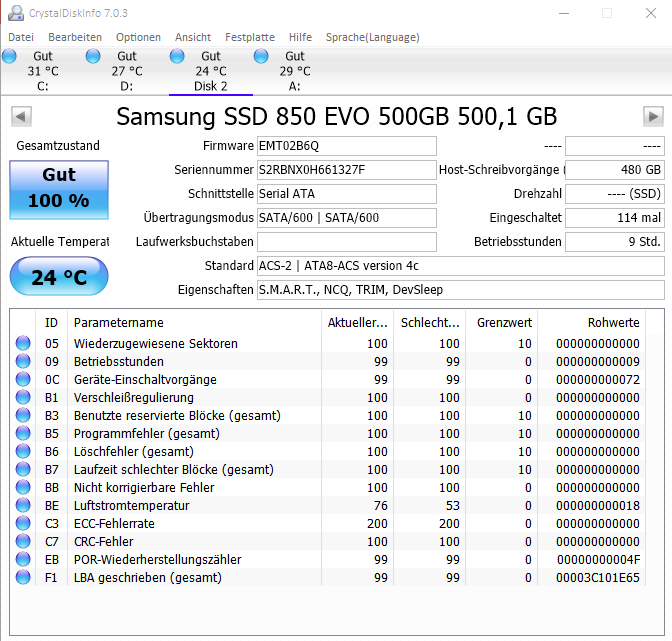
Task: Click status icon of attribute EB row
Action: click(x=23, y=559)
